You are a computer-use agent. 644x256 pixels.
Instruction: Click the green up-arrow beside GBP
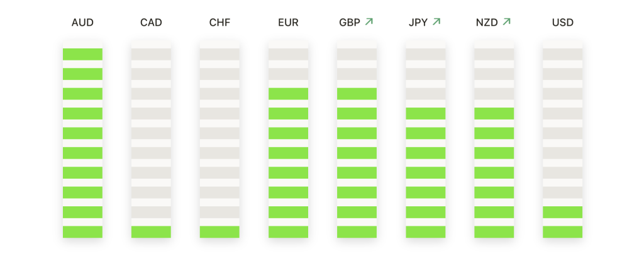pos(369,22)
